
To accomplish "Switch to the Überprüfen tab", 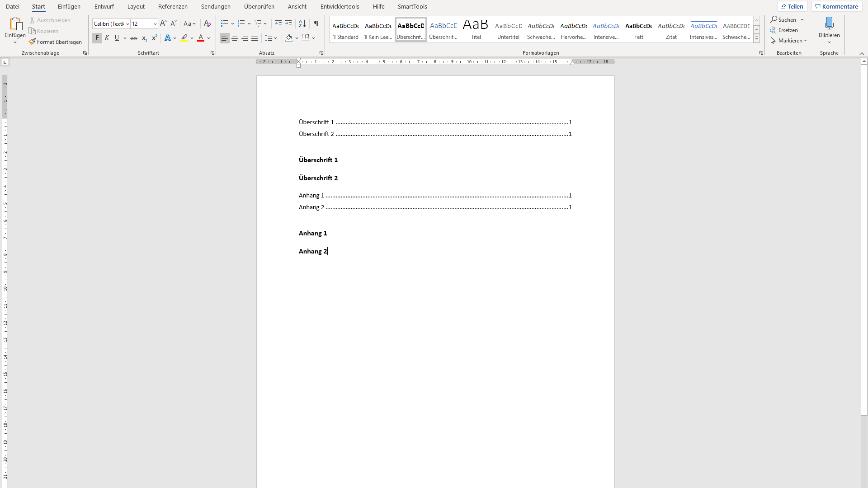I will 259,6.
